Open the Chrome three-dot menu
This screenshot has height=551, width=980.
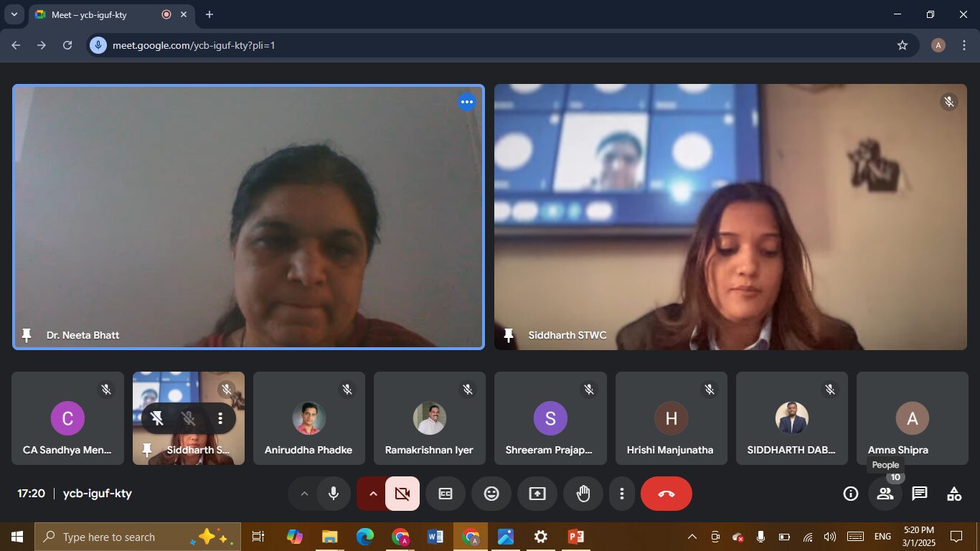[x=964, y=45]
